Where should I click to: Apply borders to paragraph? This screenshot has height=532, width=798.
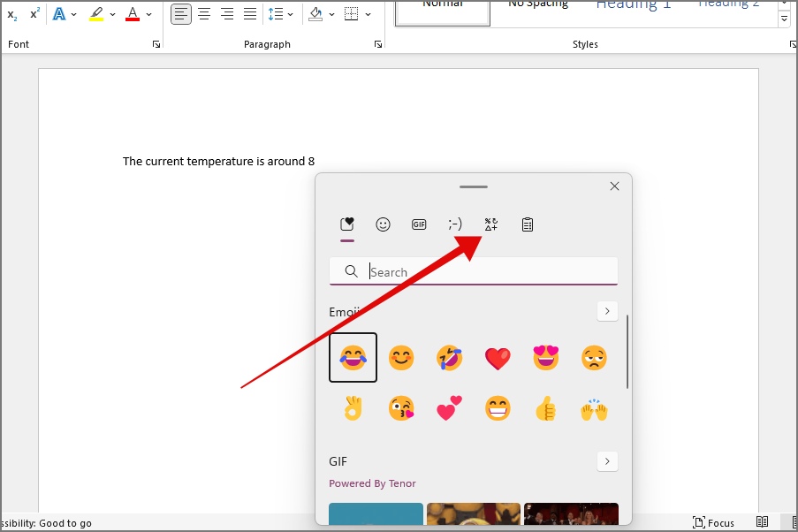click(351, 14)
